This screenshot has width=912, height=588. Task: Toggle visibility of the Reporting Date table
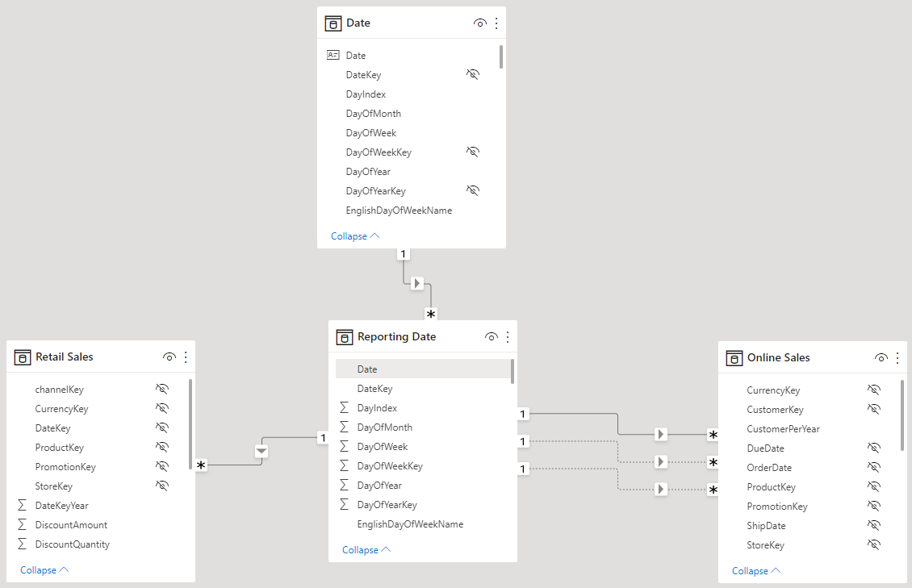pyautogui.click(x=491, y=337)
